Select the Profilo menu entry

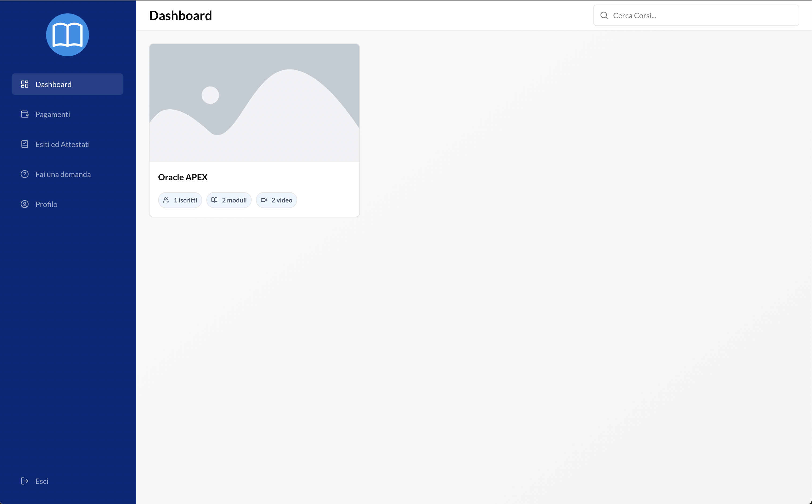click(x=46, y=204)
